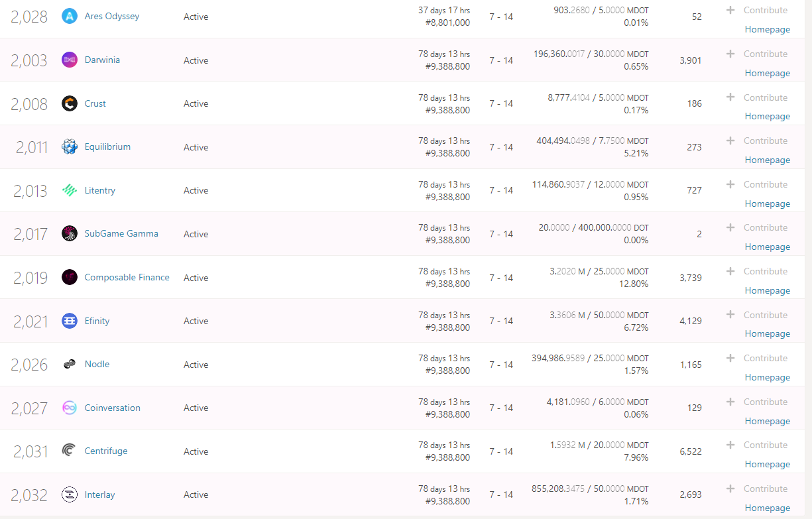Screen dimensions: 812x519
Task: Click the Crust logo icon
Action: [70, 103]
